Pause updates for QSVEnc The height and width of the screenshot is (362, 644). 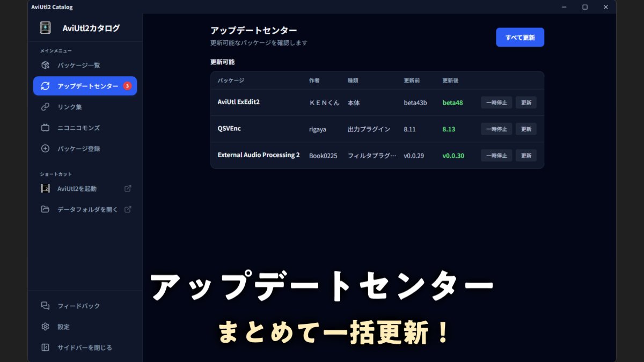pos(496,129)
